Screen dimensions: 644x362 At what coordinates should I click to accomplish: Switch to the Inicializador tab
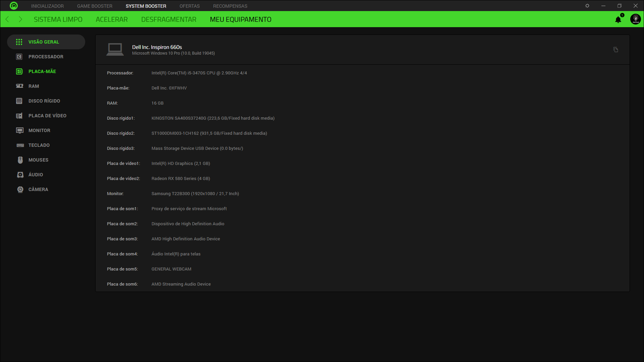47,6
